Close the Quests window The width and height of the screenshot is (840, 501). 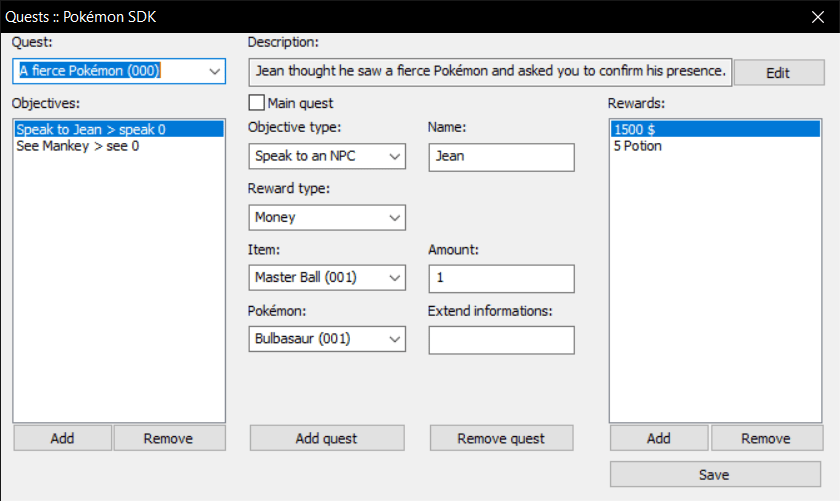pos(818,17)
